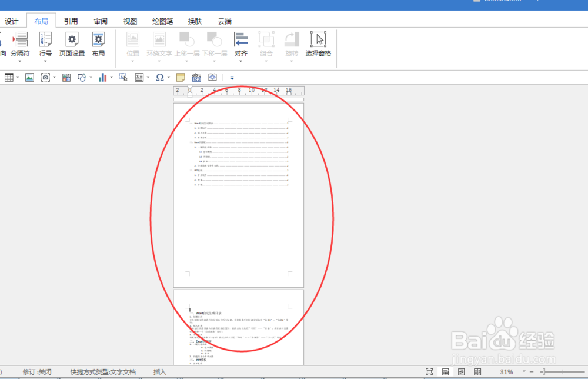The height and width of the screenshot is (379, 588).
Task: Click the abc 123 word count icon
Action: point(196,78)
